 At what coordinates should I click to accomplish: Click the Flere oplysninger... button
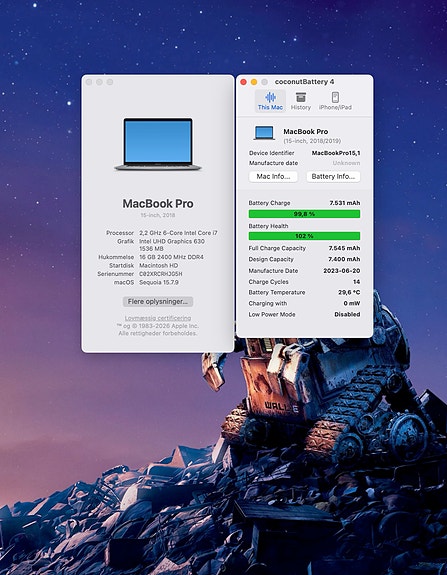[158, 301]
